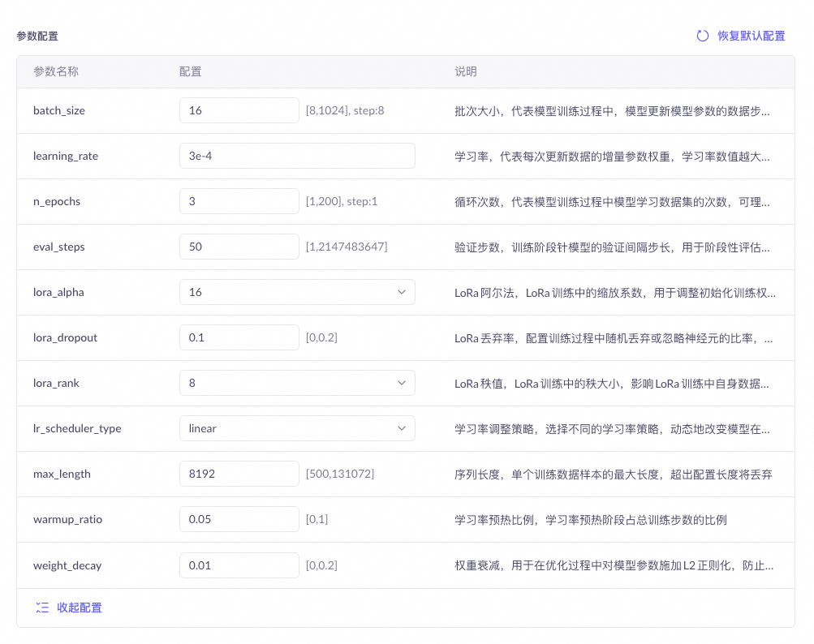Click the warmup_ratio parameter name

point(67,519)
